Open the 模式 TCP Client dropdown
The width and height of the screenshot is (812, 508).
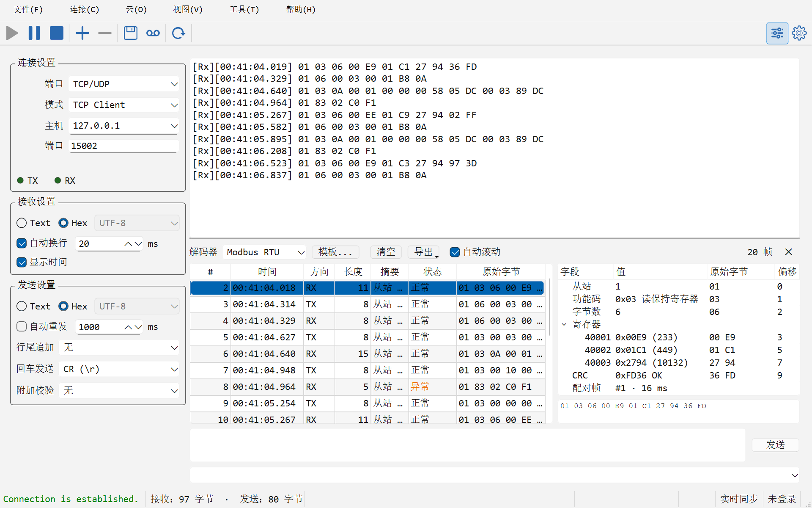tap(123, 105)
